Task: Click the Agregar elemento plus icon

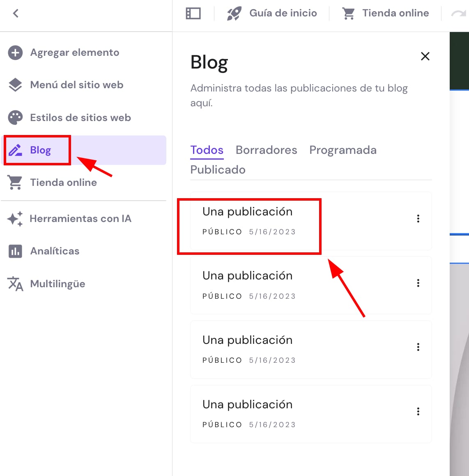Action: (x=16, y=53)
